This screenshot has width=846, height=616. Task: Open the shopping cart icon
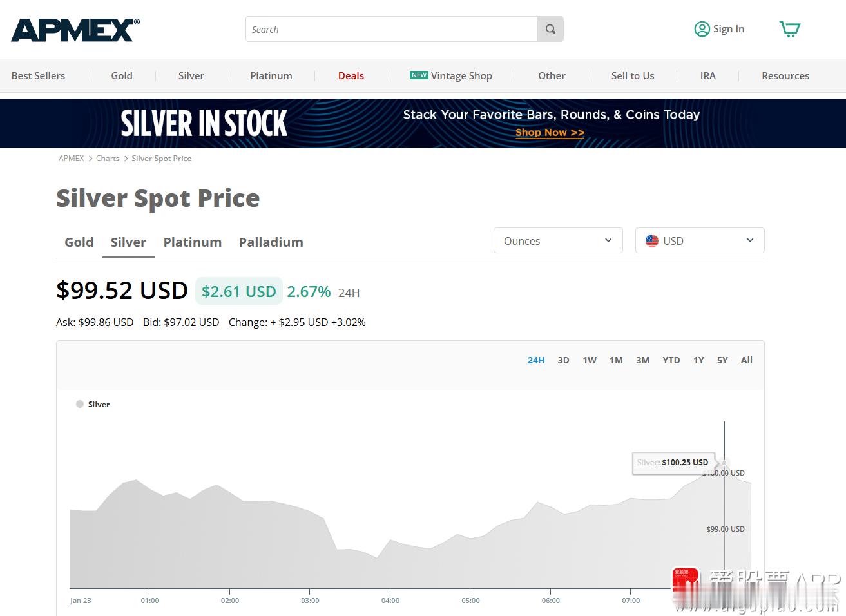click(x=790, y=29)
